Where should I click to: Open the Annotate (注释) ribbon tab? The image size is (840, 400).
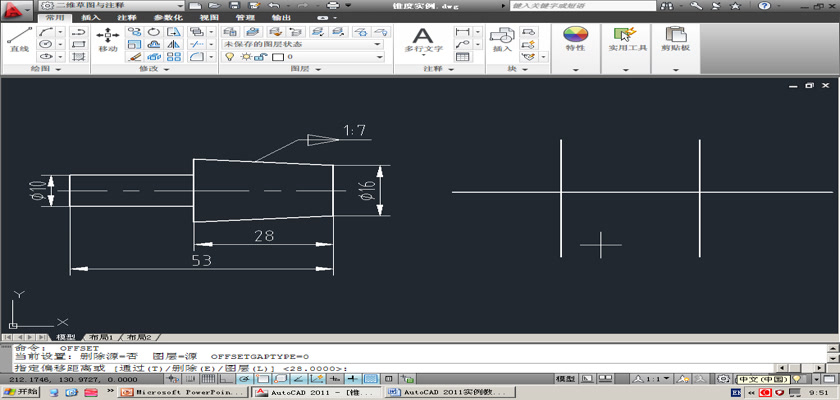click(127, 18)
